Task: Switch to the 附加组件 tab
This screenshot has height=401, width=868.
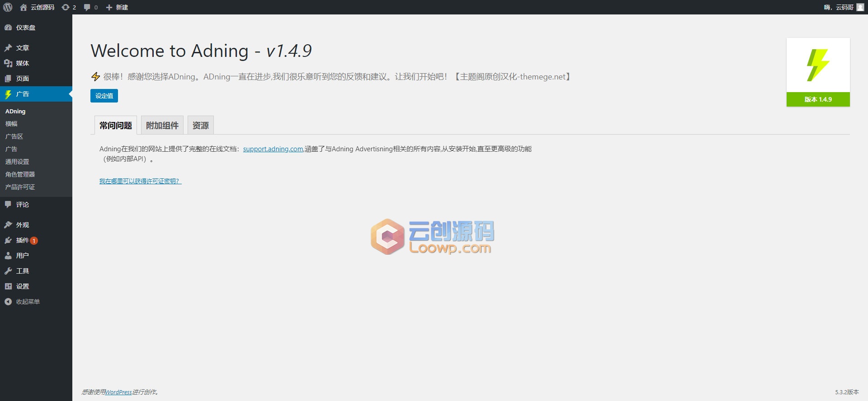Action: tap(162, 125)
